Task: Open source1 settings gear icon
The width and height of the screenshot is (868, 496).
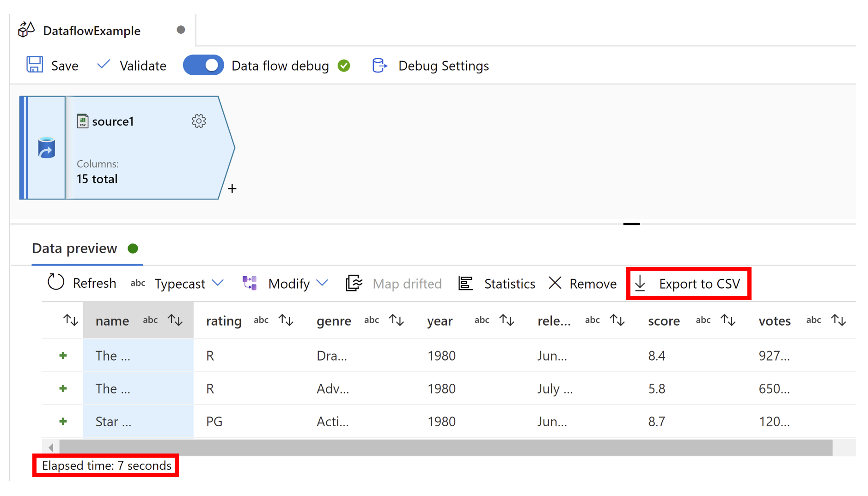Action: tap(199, 121)
